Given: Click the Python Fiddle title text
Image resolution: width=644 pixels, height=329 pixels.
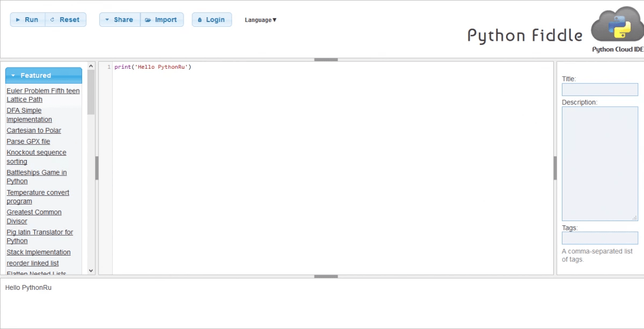Looking at the screenshot, I should pos(525,35).
